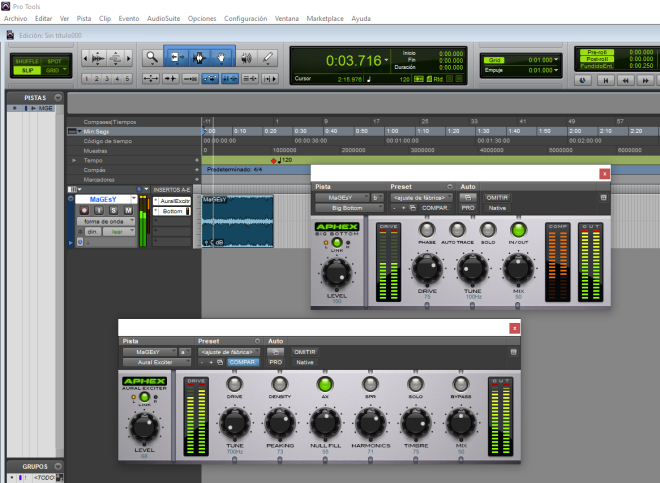Select the Zoomer magnifying glass tool

pos(152,57)
